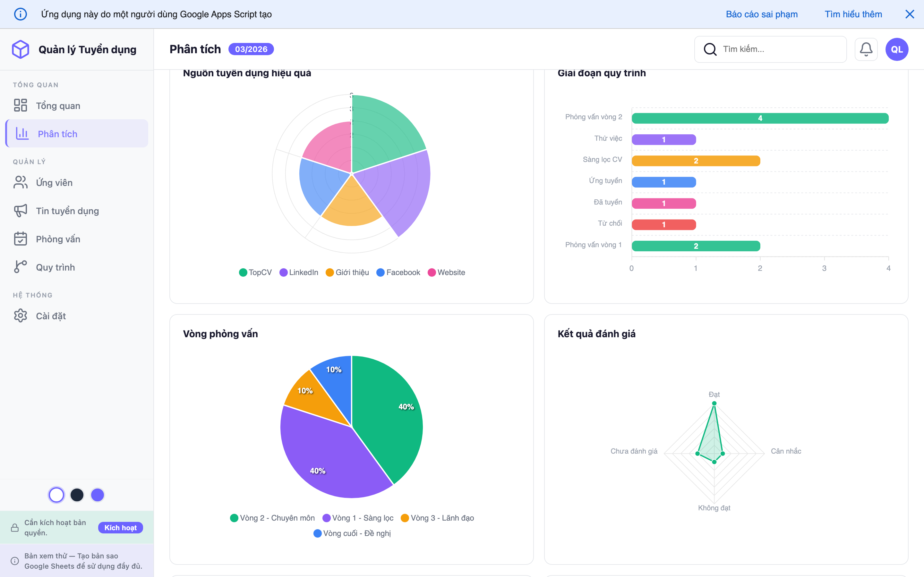Click the Ứng viên people icon

coord(21,182)
